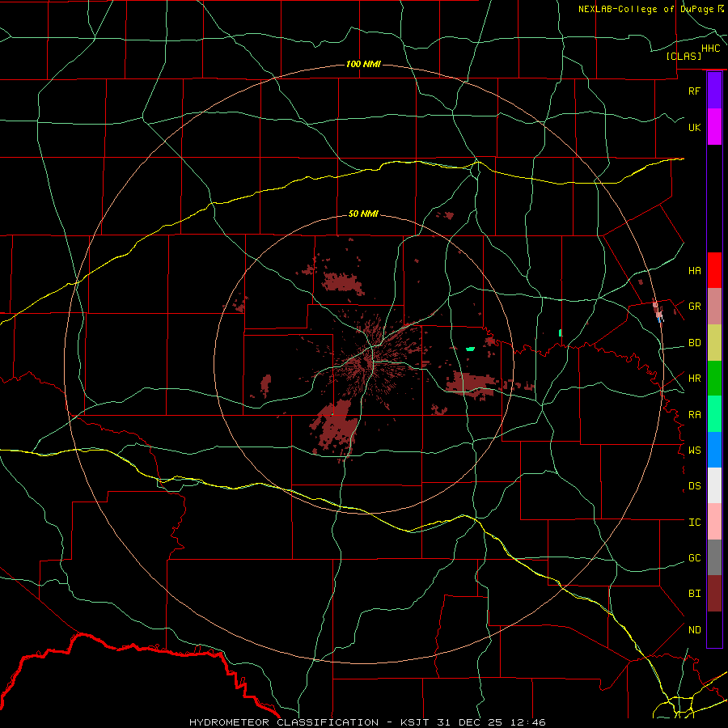Click the RF legend label

(694, 91)
